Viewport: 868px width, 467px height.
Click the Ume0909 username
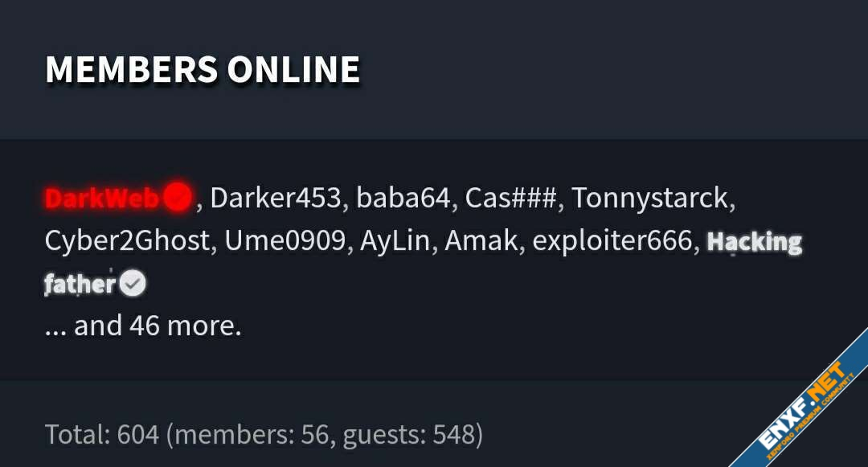[x=285, y=240]
